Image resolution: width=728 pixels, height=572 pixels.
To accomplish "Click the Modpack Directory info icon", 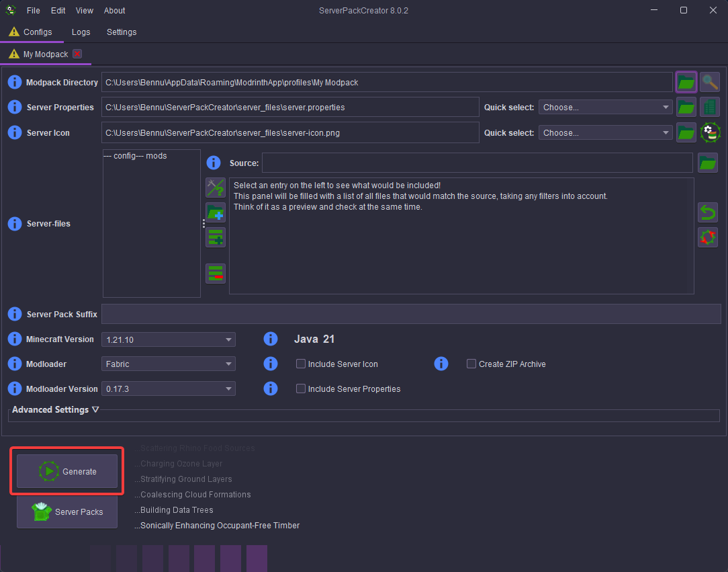I will (x=14, y=82).
